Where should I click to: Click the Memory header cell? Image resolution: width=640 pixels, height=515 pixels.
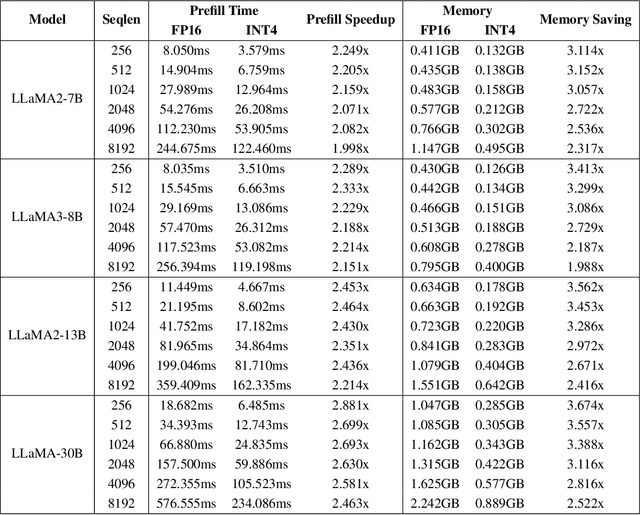[465, 11]
